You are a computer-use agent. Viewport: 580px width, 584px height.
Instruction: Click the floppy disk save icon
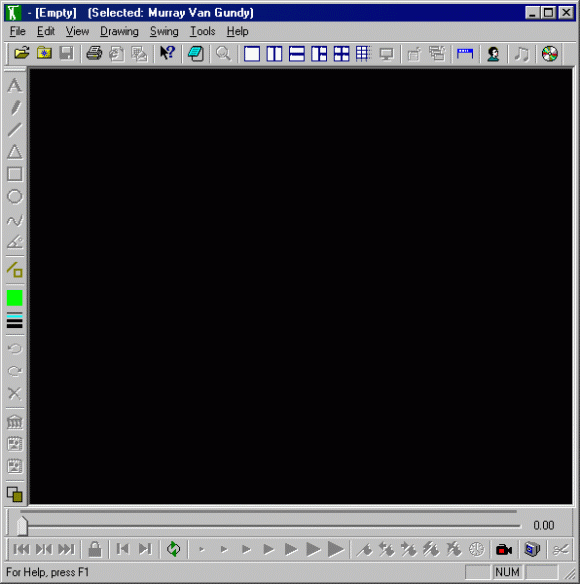[66, 54]
